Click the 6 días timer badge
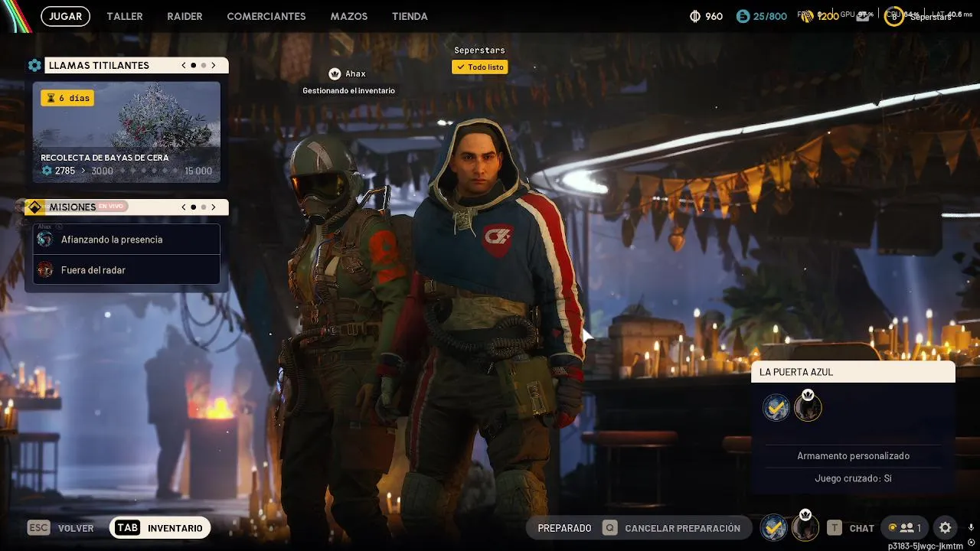 coord(67,98)
